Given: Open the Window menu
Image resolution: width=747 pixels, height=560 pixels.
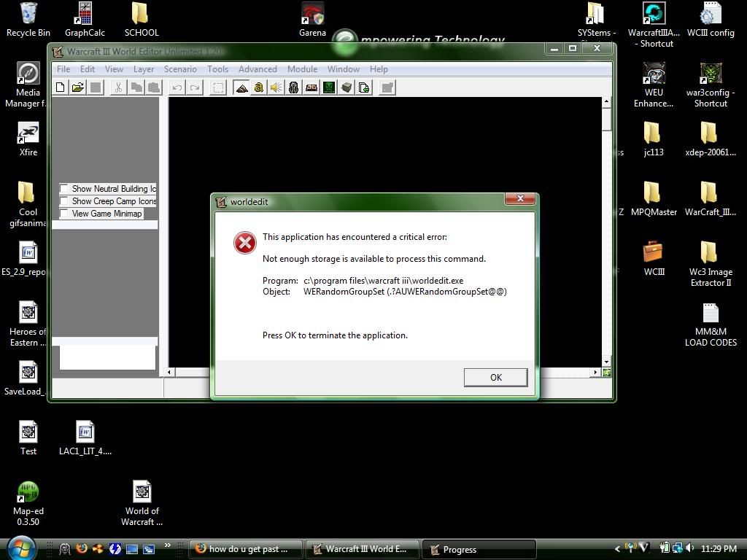Looking at the screenshot, I should 343,69.
